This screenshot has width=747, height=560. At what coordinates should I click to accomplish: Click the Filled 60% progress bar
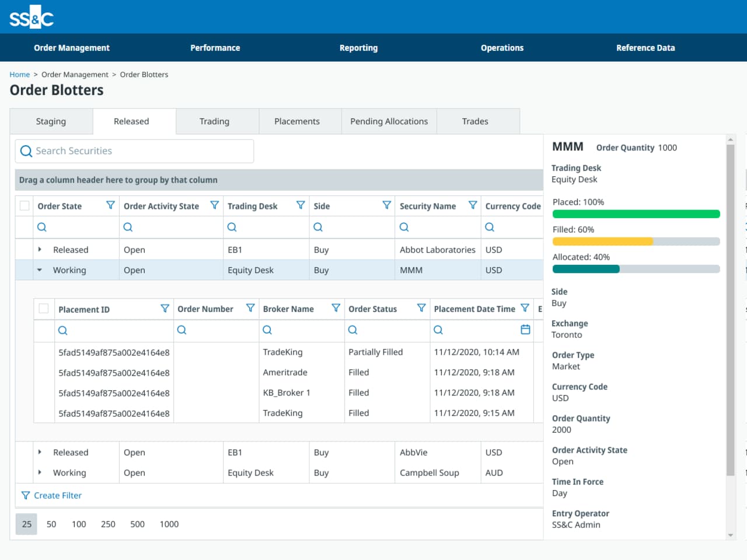pos(636,241)
